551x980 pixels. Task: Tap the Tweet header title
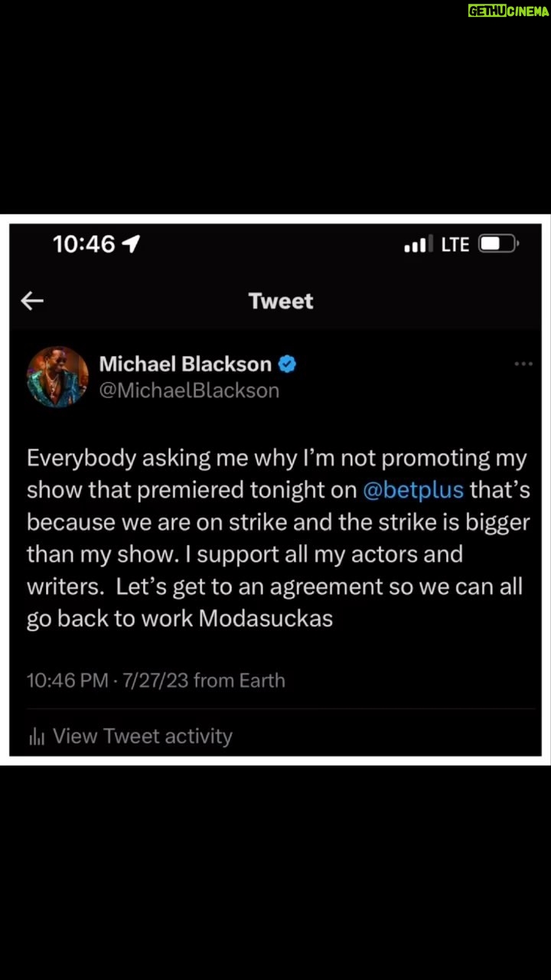[x=281, y=301]
